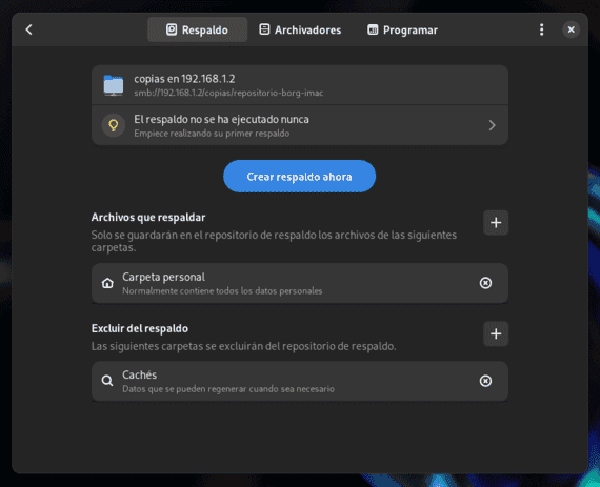Click the Cachés search icon

[107, 381]
